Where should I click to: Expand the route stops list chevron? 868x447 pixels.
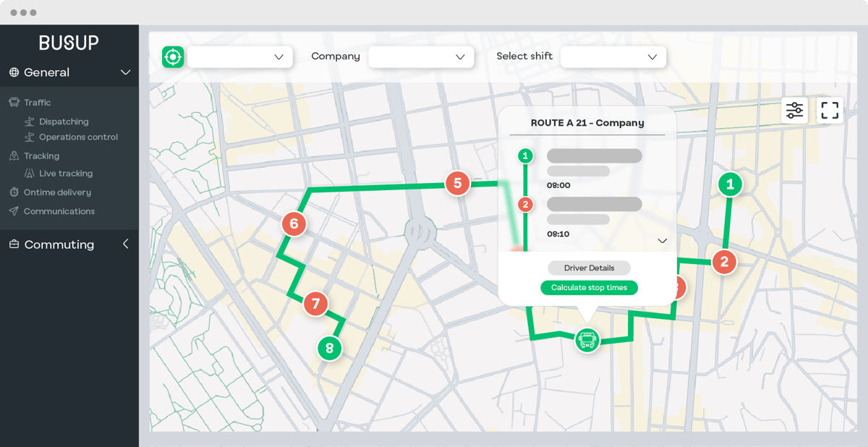pyautogui.click(x=662, y=241)
